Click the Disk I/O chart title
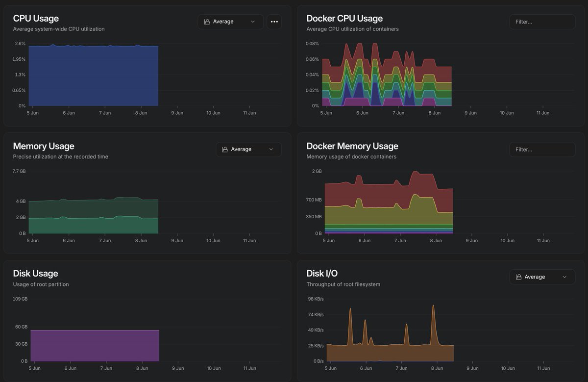 point(322,274)
